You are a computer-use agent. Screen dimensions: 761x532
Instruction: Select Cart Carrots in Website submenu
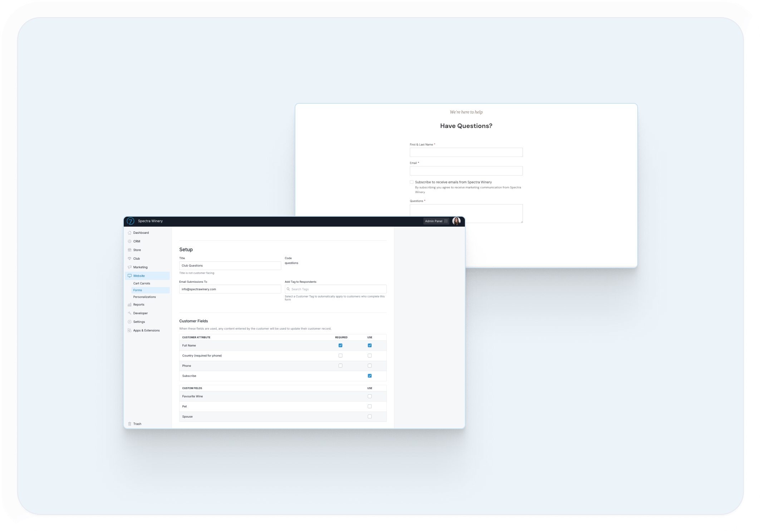[142, 284]
